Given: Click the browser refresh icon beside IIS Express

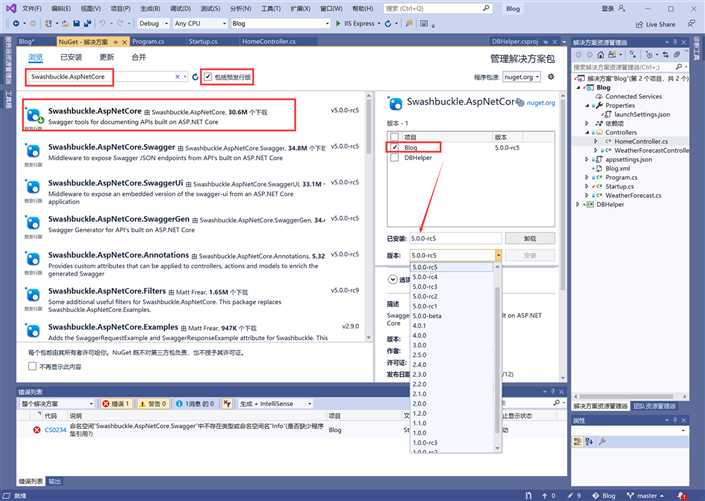Looking at the screenshot, I should tap(388, 23).
